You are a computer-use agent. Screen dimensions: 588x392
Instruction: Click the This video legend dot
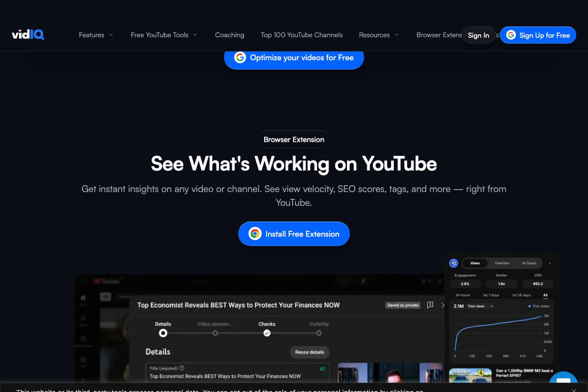coord(530,306)
